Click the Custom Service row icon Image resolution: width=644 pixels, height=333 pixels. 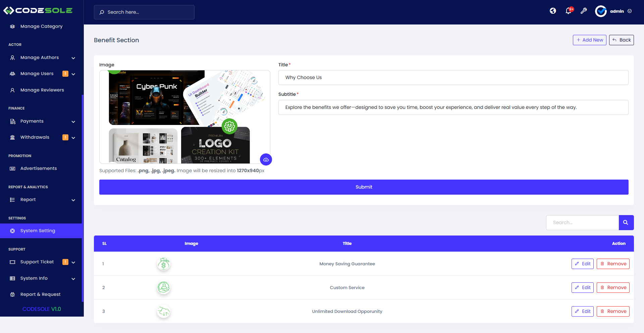[164, 288]
